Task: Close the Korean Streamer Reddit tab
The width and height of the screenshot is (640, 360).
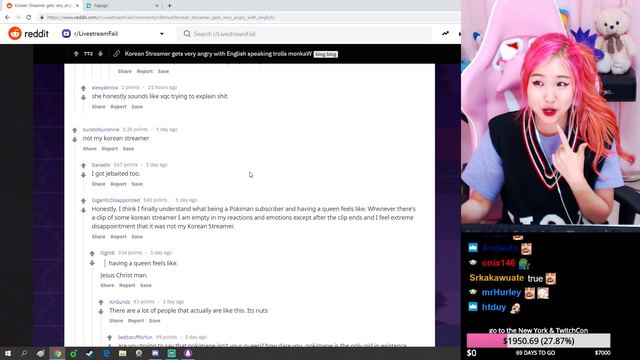Action: pyautogui.click(x=77, y=6)
